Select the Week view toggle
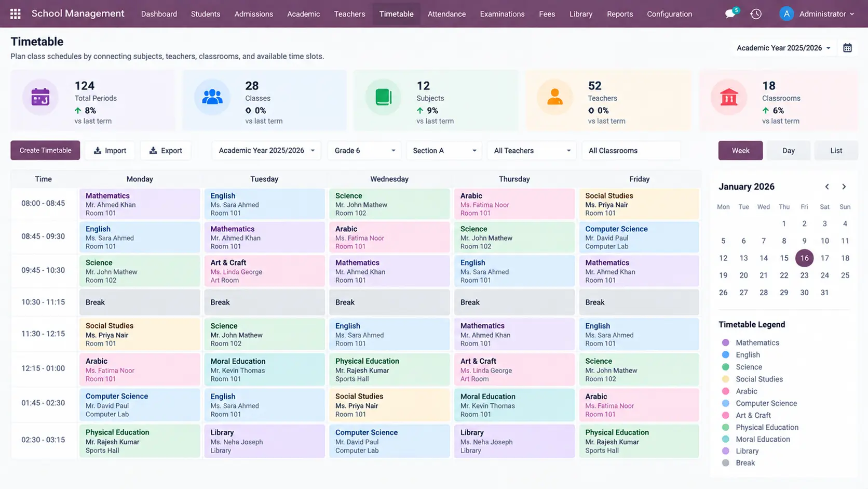The height and width of the screenshot is (489, 868). point(740,151)
